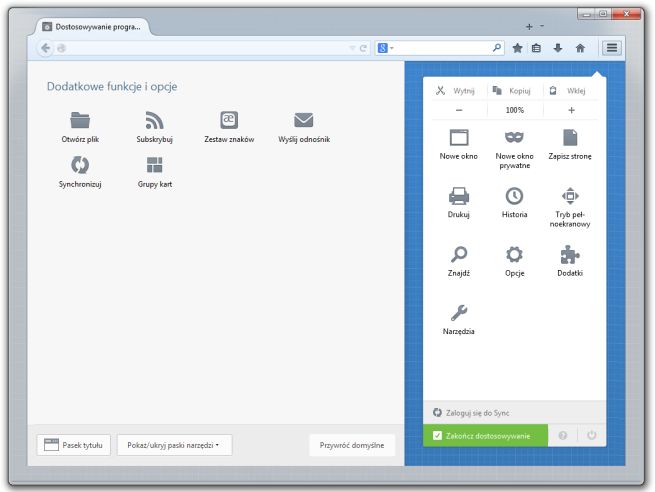Screen dimensions: 655x492
Task: Click the downloads arrow toolbar icon
Action: click(558, 48)
